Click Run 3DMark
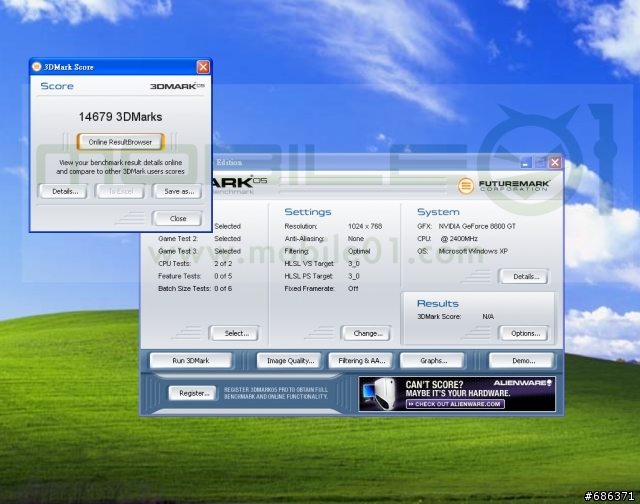Screen dimensions: 640x504 191,361
